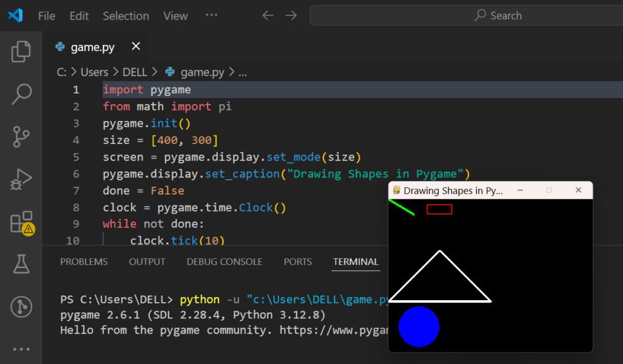Screen dimensions: 623x364
Task: Click the green line in pygame window
Action: click(x=402, y=208)
